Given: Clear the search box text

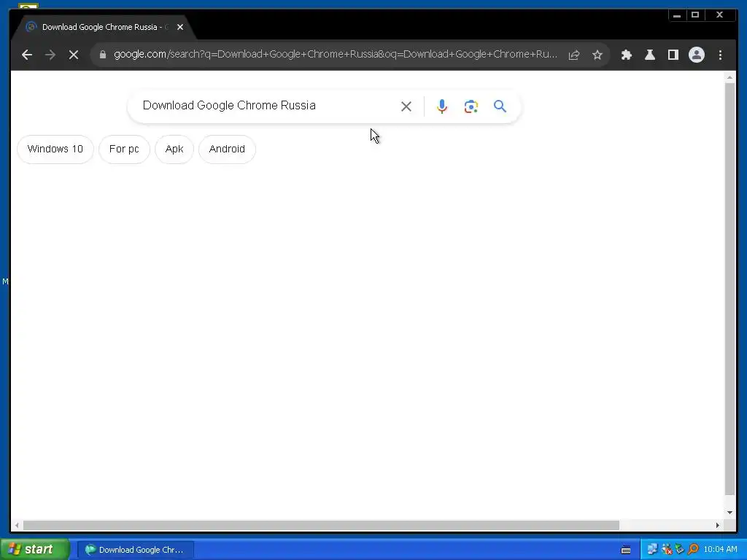Looking at the screenshot, I should tap(406, 106).
